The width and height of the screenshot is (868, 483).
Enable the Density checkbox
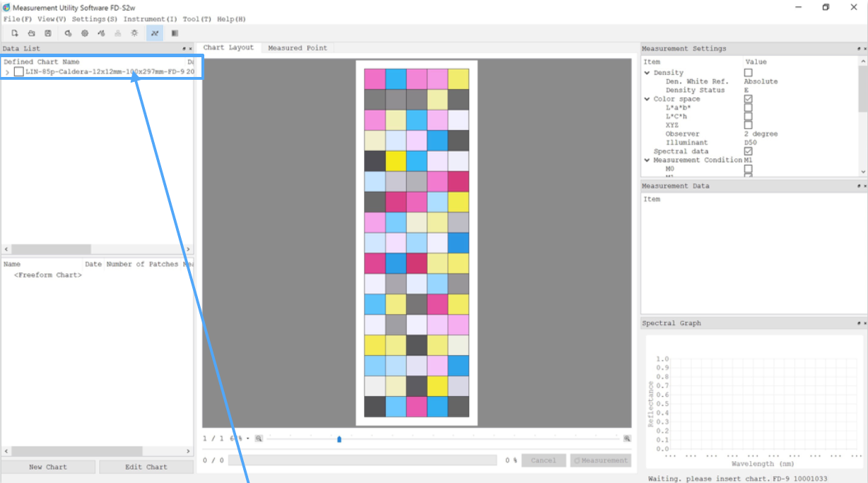pyautogui.click(x=748, y=73)
